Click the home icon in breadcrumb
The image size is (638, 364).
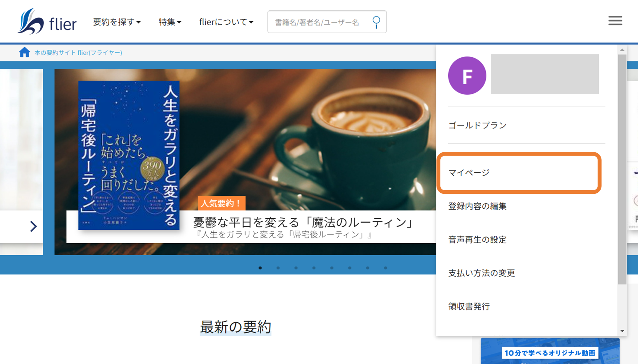point(24,52)
